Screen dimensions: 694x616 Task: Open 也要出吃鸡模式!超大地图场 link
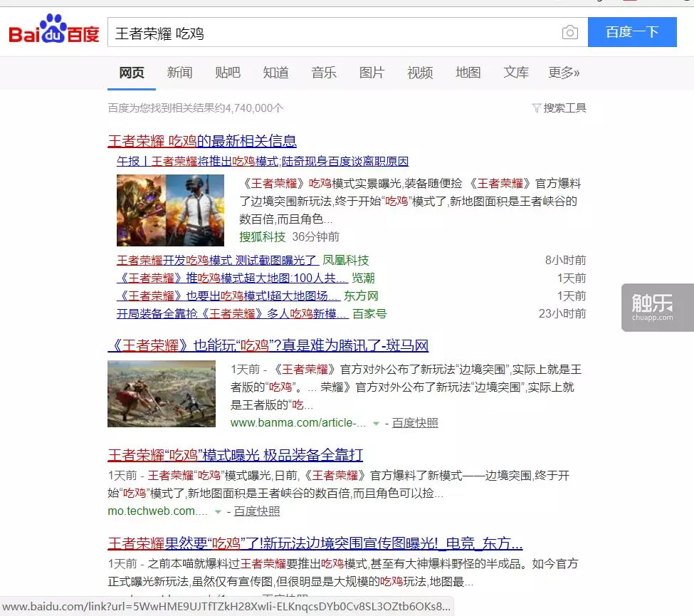[228, 296]
